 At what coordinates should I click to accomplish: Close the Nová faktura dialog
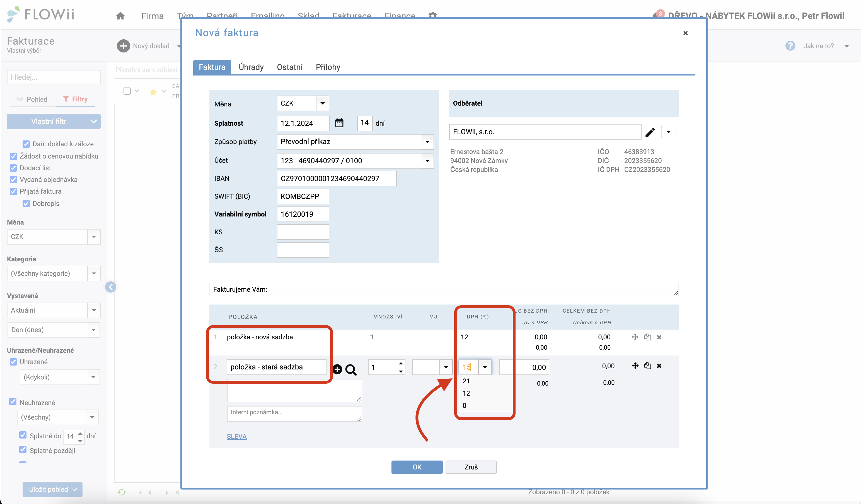685,33
